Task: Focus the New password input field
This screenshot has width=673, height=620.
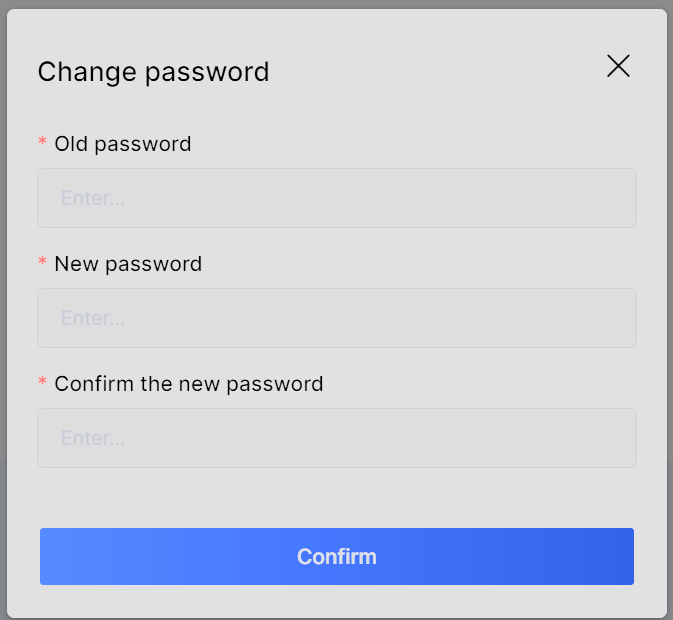Action: click(x=336, y=318)
